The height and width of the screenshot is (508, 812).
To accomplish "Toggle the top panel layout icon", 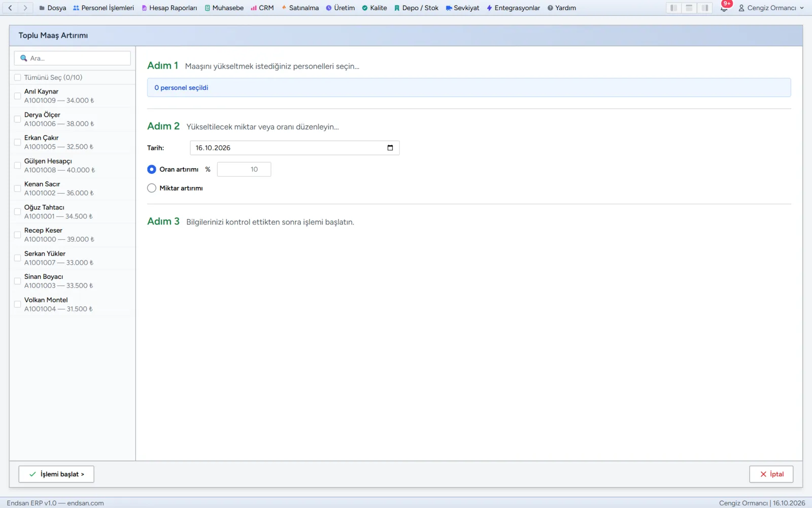I will [x=689, y=8].
